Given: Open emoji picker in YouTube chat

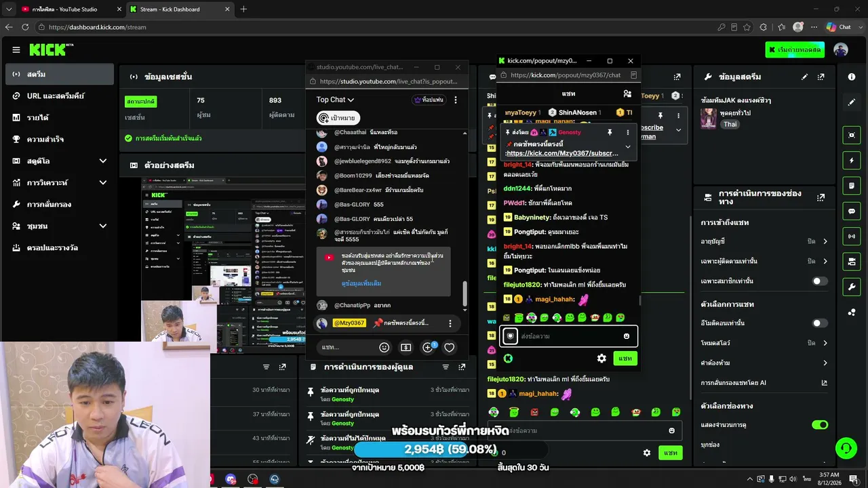Looking at the screenshot, I should click(x=384, y=348).
